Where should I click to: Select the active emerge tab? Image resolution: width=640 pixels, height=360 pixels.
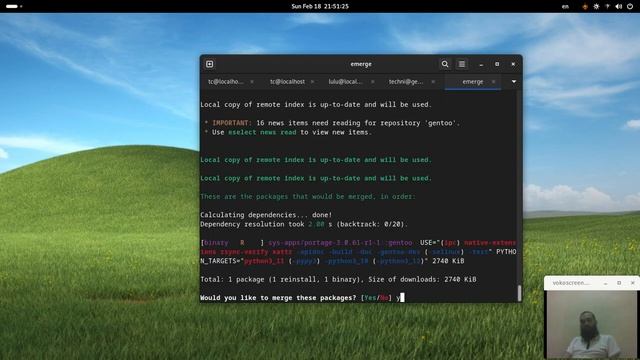473,82
